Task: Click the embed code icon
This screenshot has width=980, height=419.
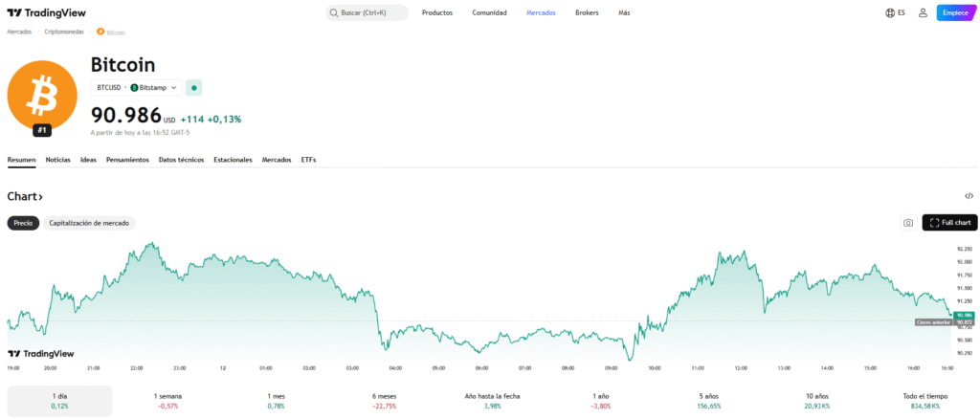Action: [x=969, y=196]
